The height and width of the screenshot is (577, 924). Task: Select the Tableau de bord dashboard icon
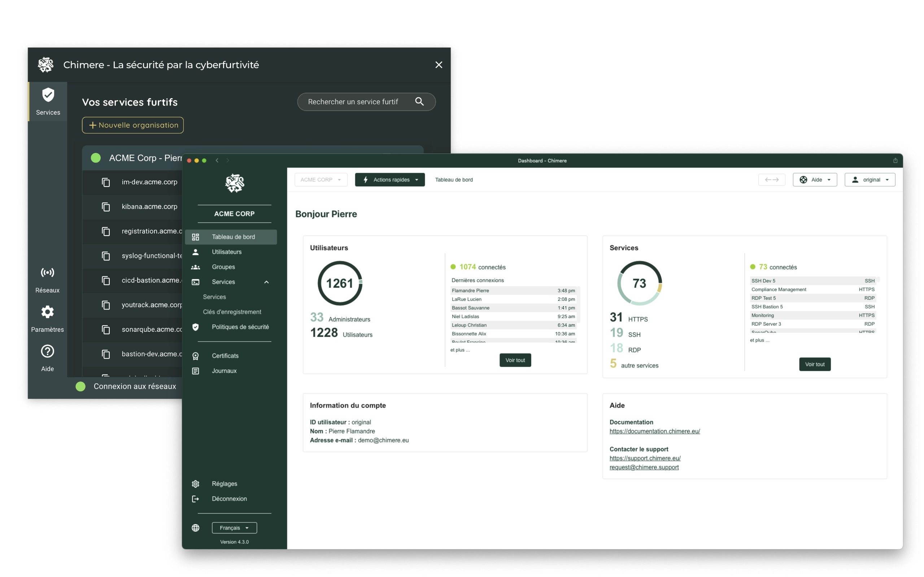(196, 237)
